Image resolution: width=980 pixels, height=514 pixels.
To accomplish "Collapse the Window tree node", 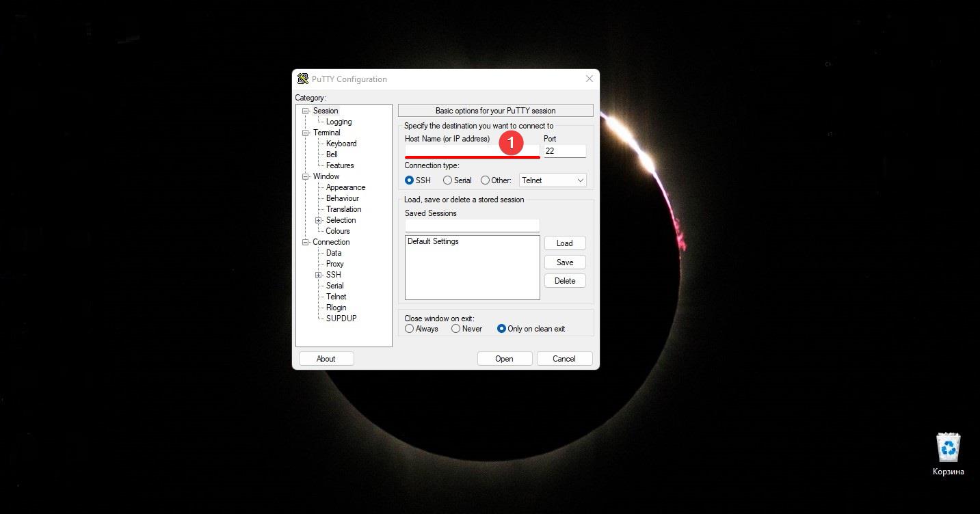I will 306,176.
